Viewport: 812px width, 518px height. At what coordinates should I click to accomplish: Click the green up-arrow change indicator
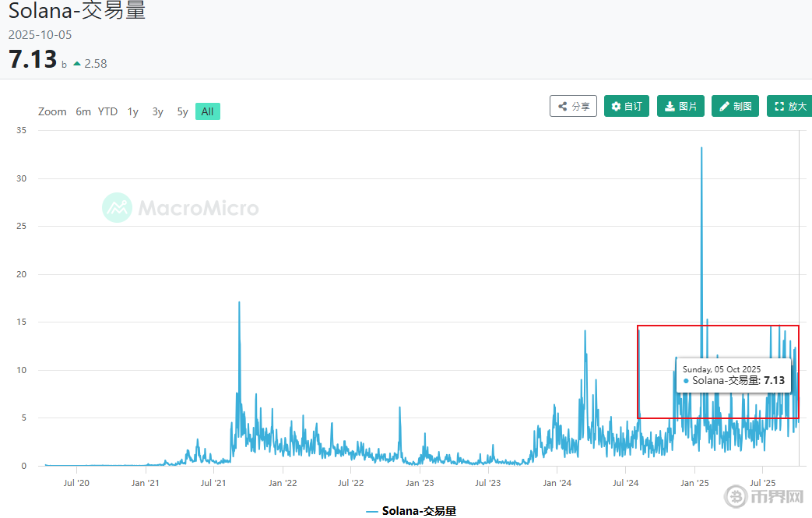point(77,64)
